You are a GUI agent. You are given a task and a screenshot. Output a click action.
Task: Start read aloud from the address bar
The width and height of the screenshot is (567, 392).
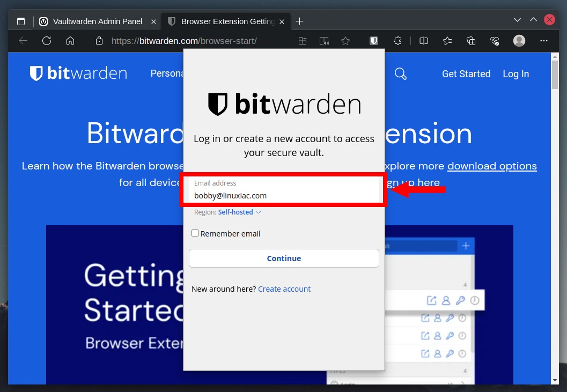pos(324,41)
